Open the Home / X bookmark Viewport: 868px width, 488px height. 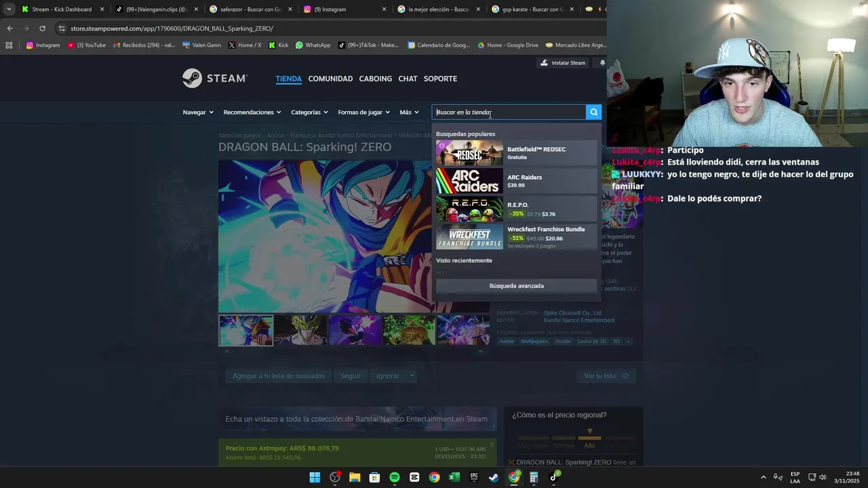(x=245, y=45)
